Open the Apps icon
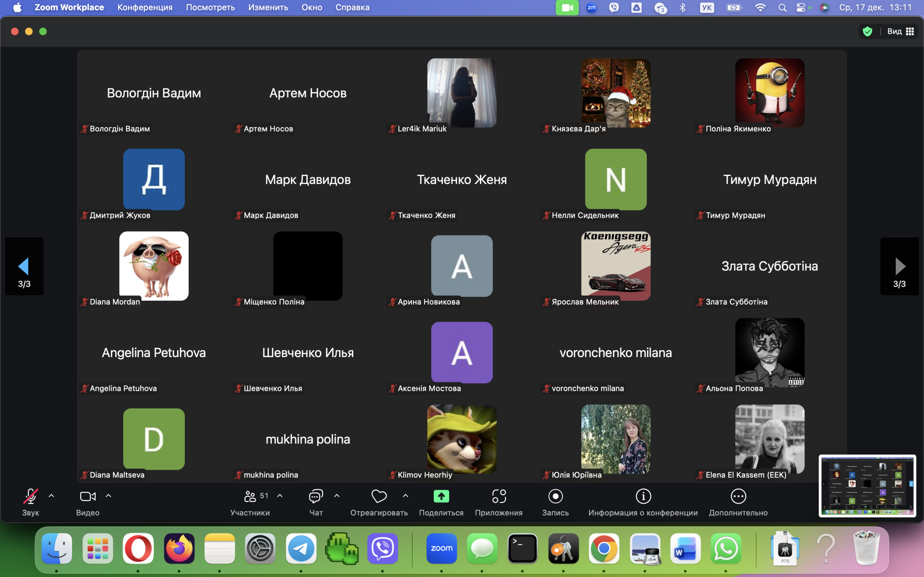This screenshot has height=577, width=924. click(499, 496)
